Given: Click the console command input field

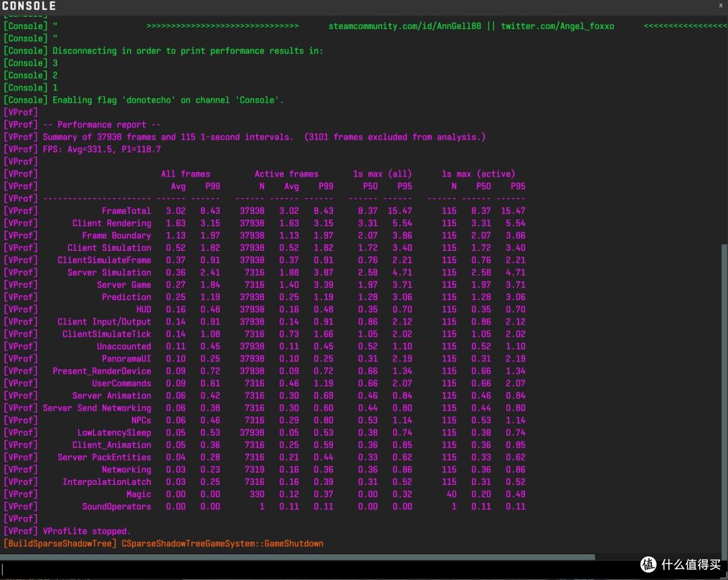Looking at the screenshot, I should point(320,570).
